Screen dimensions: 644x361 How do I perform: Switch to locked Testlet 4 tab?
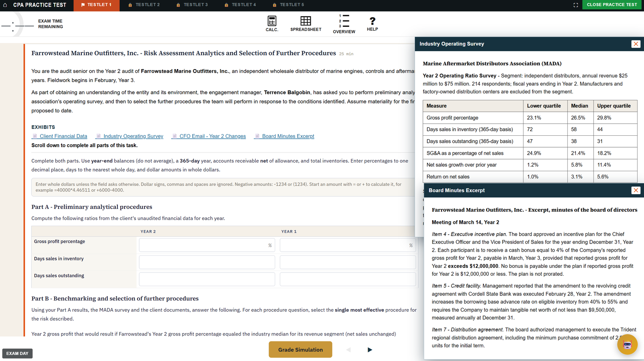tap(240, 5)
